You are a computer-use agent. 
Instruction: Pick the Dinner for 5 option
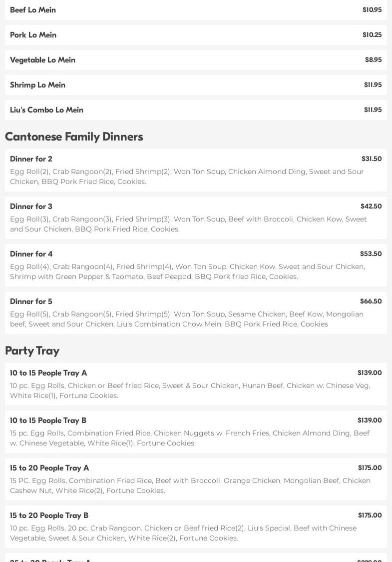(x=31, y=301)
